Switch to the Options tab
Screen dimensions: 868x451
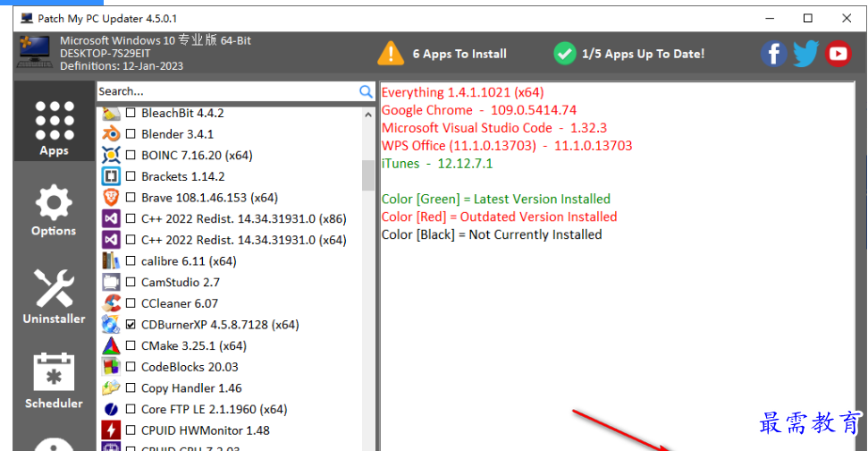click(54, 210)
